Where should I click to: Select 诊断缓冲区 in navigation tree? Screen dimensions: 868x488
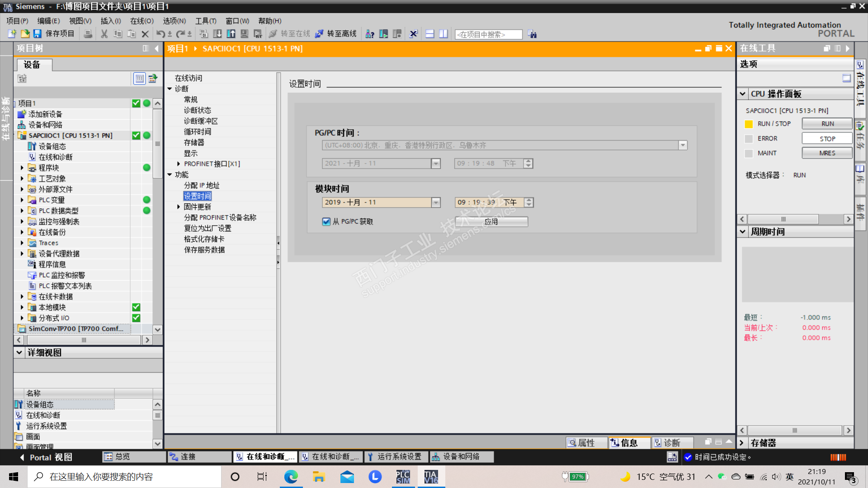pos(201,121)
